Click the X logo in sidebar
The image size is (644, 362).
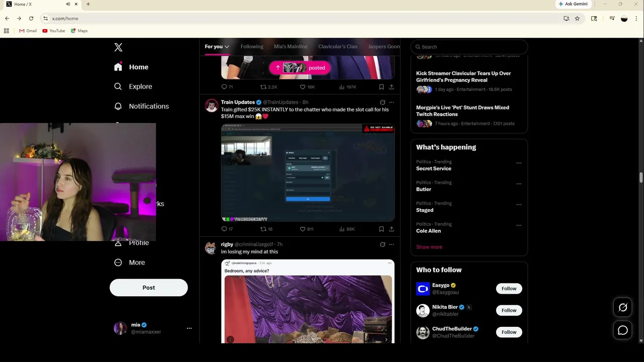[x=118, y=47]
